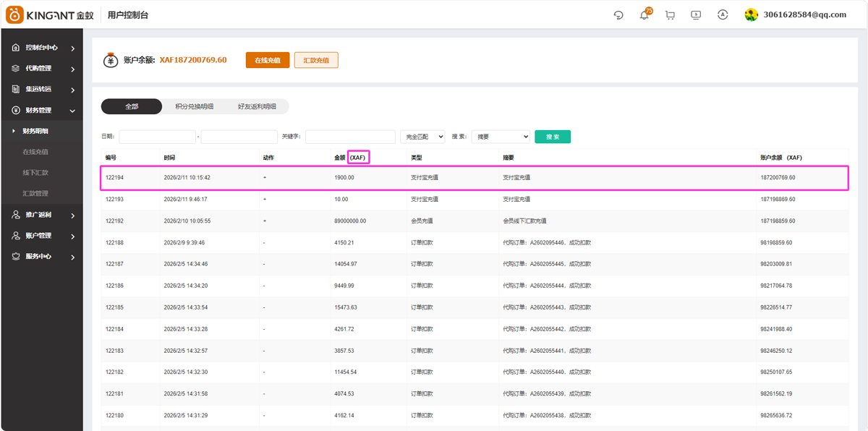Open the 摘要 search field dropdown
868x431 pixels.
[501, 137]
